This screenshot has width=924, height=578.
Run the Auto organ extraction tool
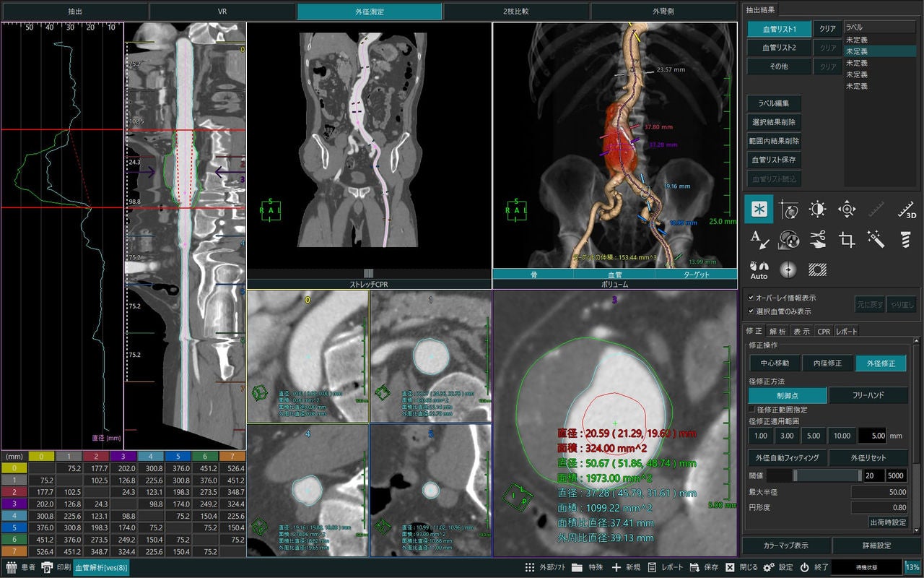tap(759, 269)
